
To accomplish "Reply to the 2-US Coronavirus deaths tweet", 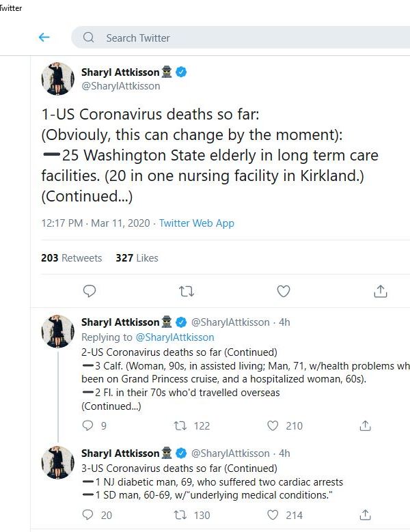I will (87, 425).
